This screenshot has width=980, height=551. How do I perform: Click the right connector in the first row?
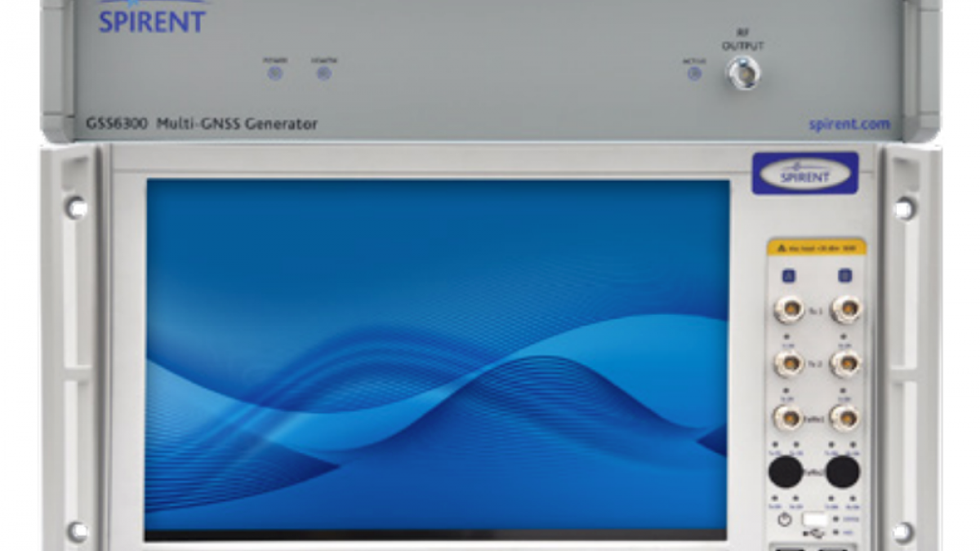click(x=845, y=309)
